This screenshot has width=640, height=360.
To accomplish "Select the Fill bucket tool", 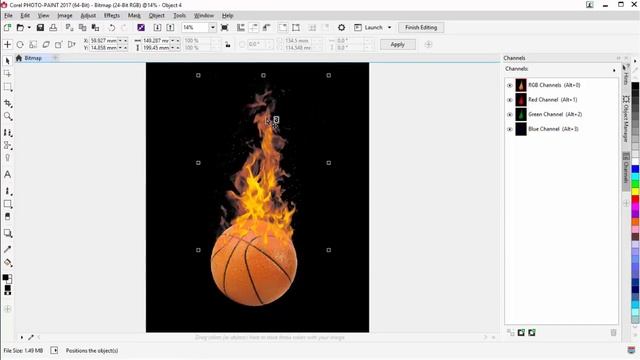I will [x=7, y=262].
